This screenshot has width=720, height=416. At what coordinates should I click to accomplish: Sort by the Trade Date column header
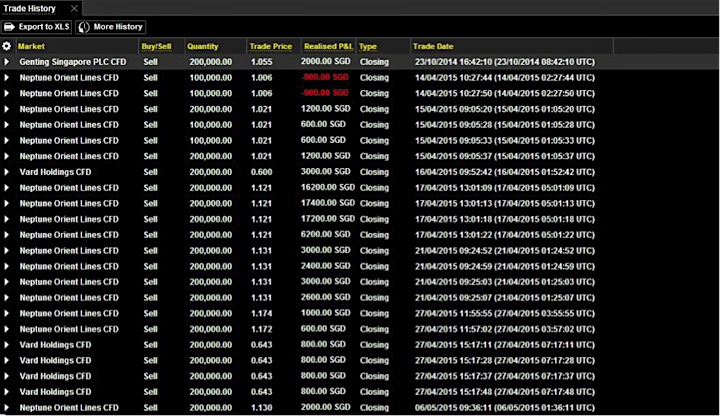pos(433,46)
